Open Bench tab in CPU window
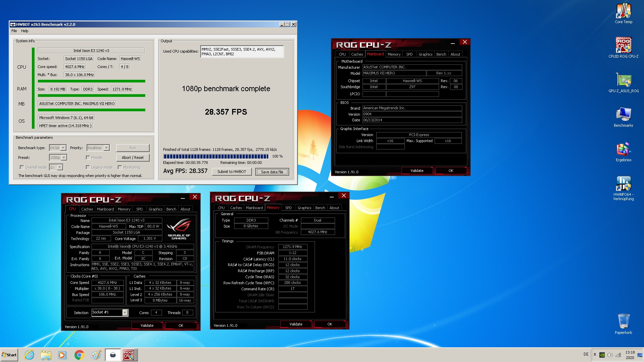644x362 pixels. pyautogui.click(x=171, y=209)
